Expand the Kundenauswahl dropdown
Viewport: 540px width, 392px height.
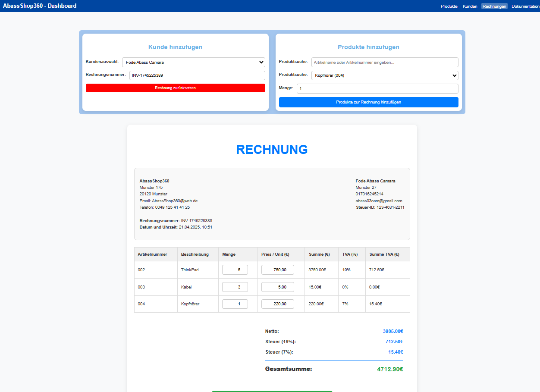tap(193, 63)
